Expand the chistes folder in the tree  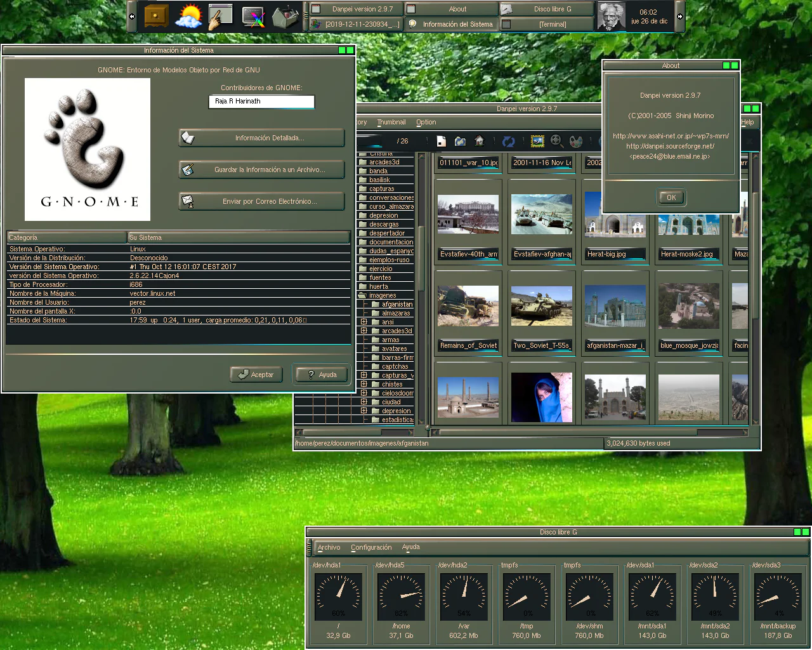364,384
